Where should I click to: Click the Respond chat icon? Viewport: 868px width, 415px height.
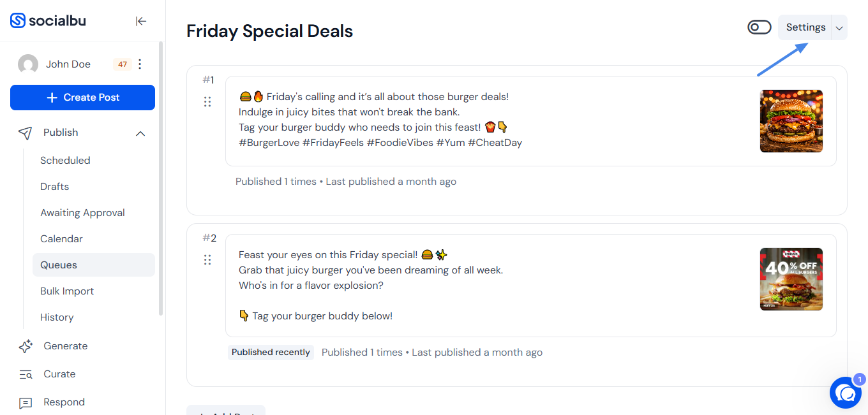click(26, 403)
